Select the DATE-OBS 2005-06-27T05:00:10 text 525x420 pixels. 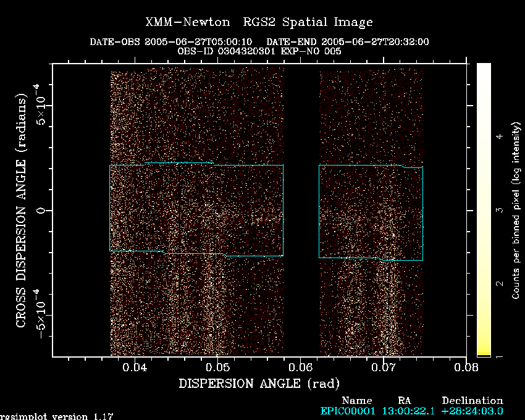(x=170, y=42)
